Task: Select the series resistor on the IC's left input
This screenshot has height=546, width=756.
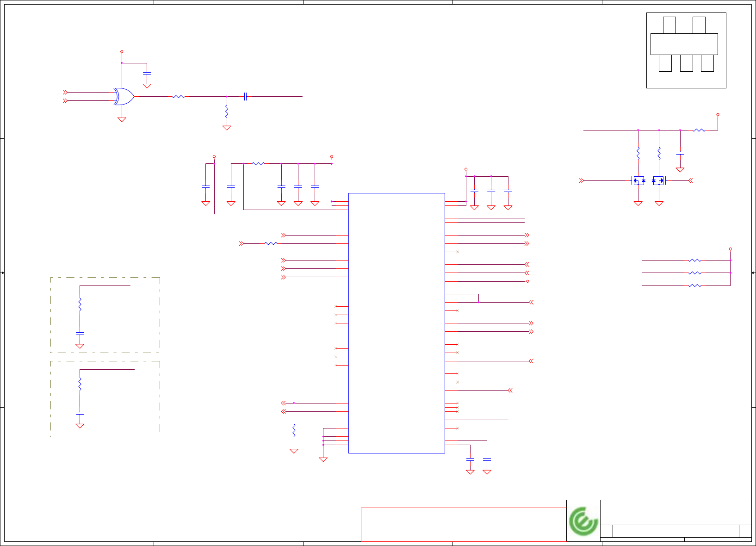Action: pos(271,243)
